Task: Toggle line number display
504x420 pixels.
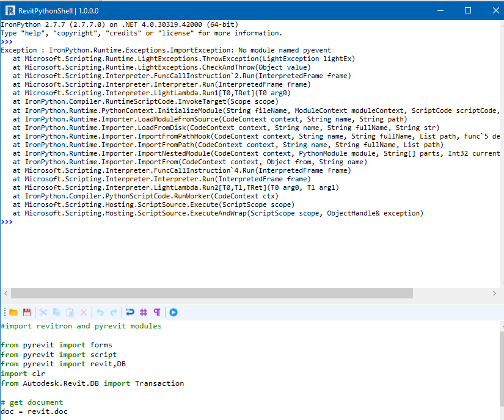Action: (144, 312)
